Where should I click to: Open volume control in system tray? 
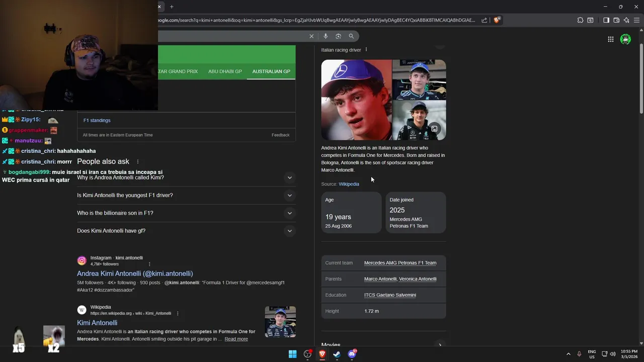pos(613,354)
